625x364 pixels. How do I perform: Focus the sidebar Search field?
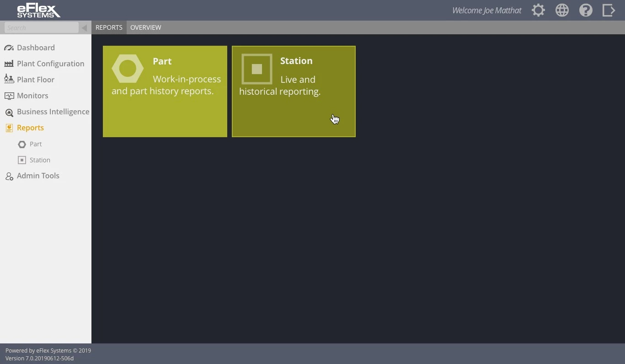41,28
